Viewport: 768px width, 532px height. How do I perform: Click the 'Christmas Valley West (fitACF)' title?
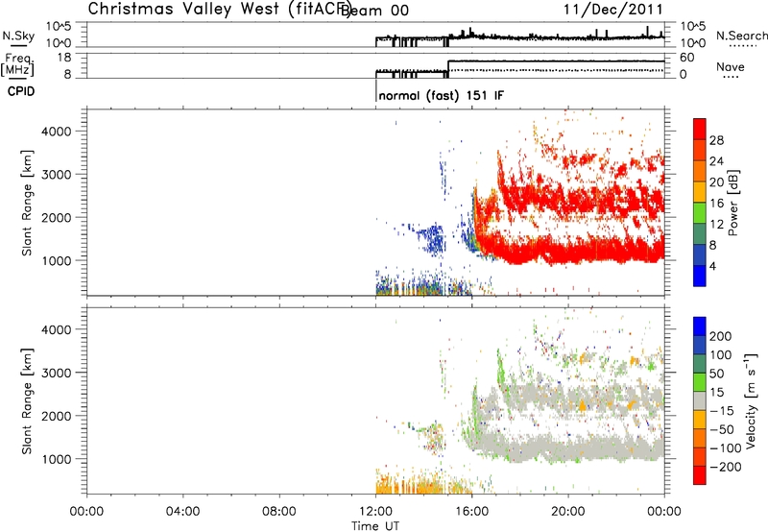coord(219,9)
